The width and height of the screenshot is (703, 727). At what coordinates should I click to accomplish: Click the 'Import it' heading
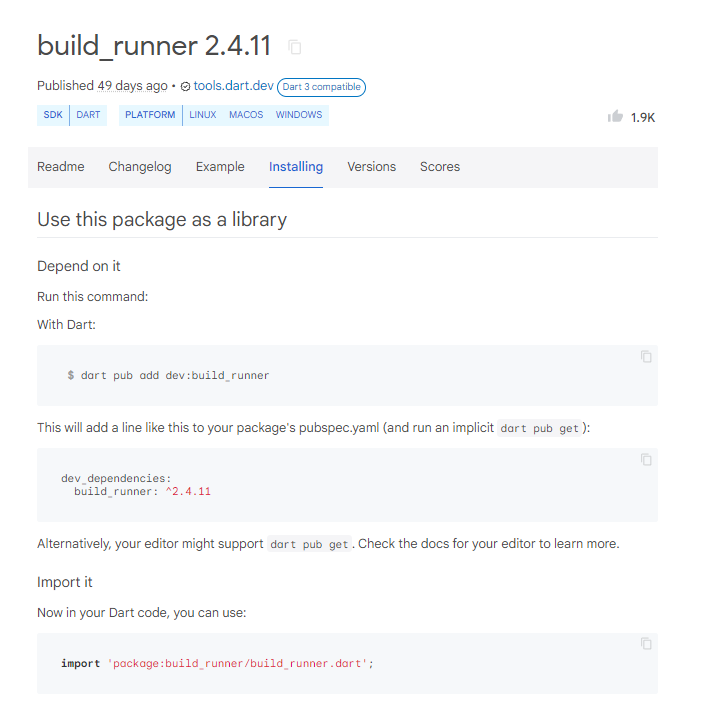coord(64,582)
